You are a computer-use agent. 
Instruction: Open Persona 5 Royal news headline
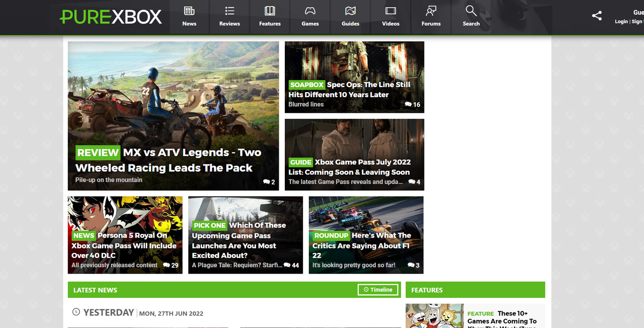tap(124, 245)
